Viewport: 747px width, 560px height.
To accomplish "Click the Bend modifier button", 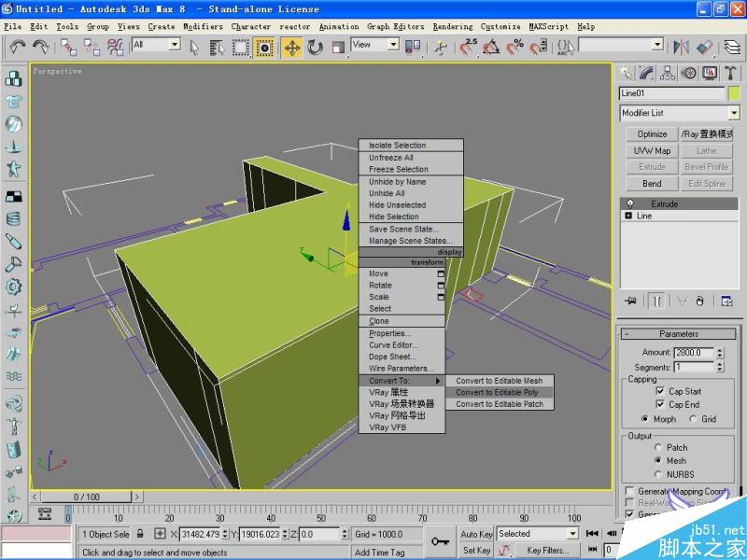I will [x=652, y=183].
